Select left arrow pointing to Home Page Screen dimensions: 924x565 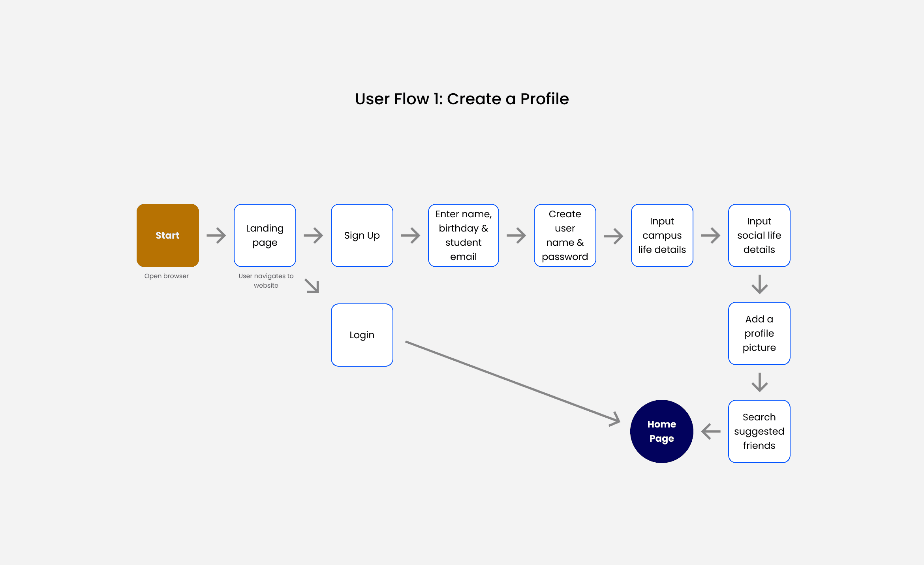[x=711, y=431]
